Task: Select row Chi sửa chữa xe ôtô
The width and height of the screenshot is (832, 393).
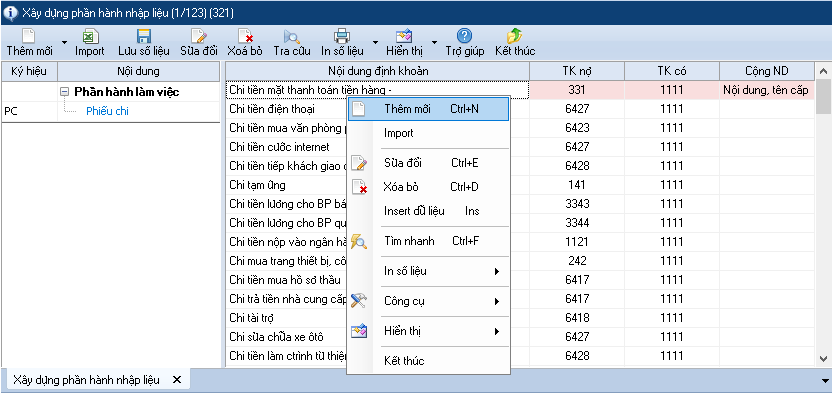Action: [276, 337]
